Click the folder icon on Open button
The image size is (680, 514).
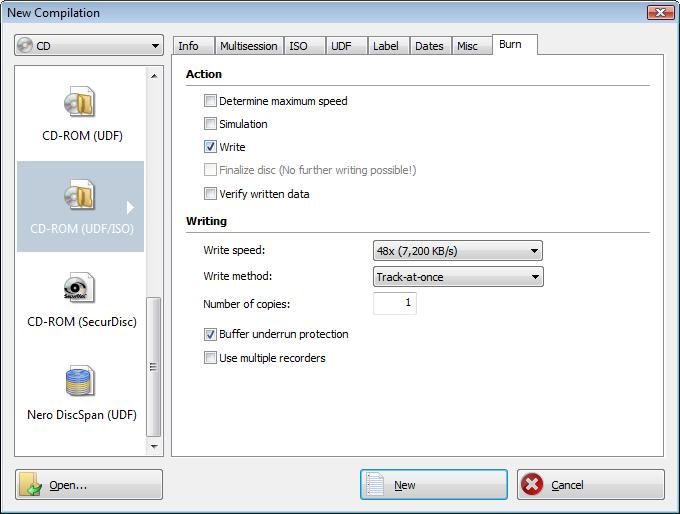coord(30,485)
